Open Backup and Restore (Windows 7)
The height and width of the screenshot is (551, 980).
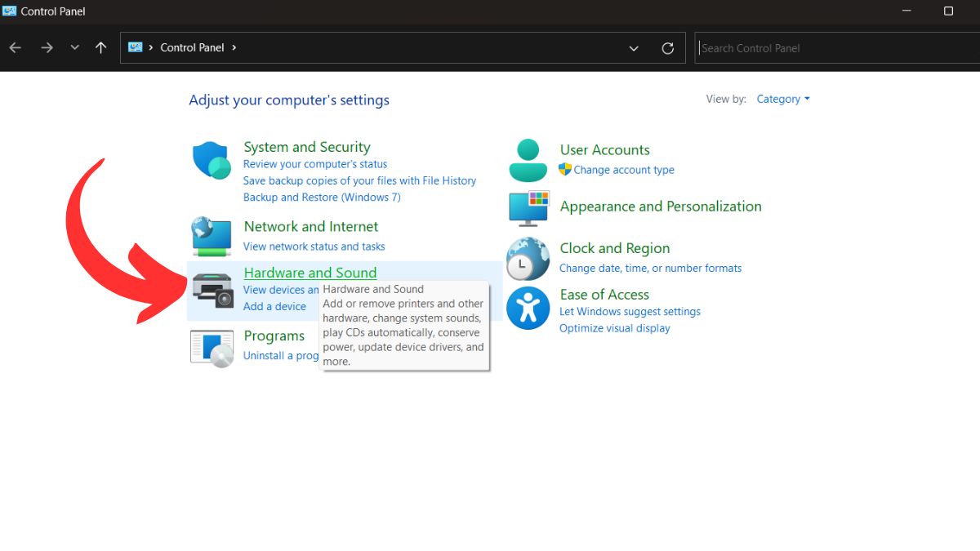[322, 198]
